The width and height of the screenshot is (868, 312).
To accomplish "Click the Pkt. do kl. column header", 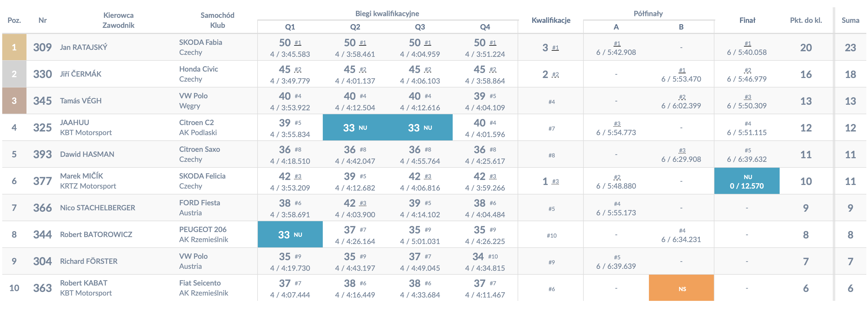I will (x=806, y=20).
